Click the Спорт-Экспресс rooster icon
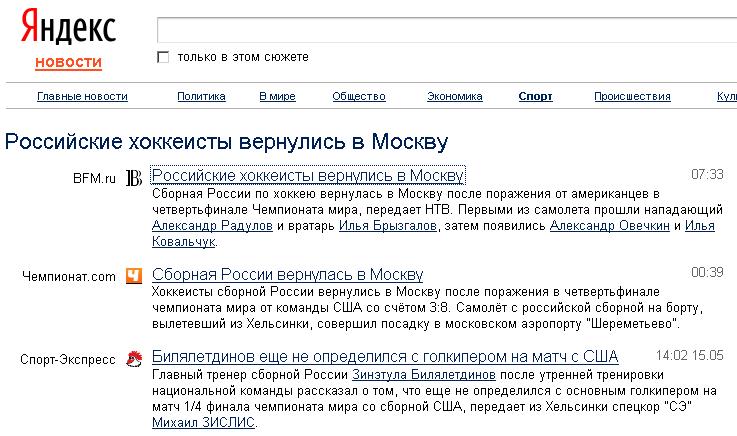 point(133,358)
